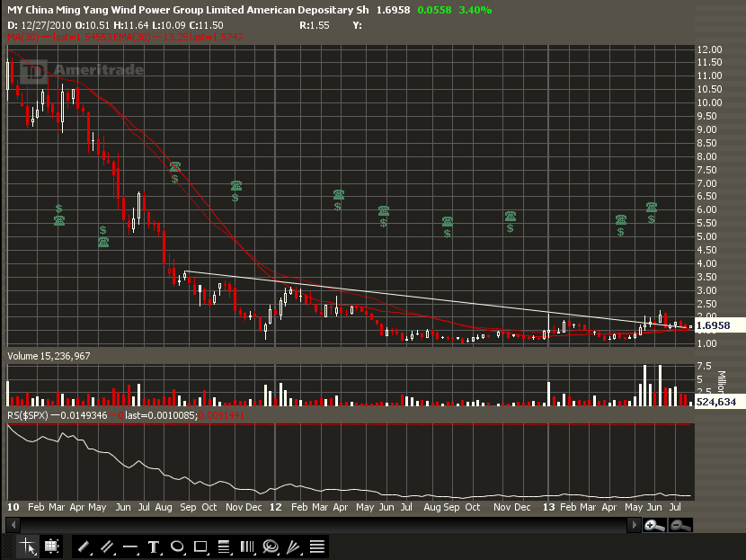Screen dimensions: 746x560
Task: Open the phone event marker at 6.50 level
Action: pos(339,194)
